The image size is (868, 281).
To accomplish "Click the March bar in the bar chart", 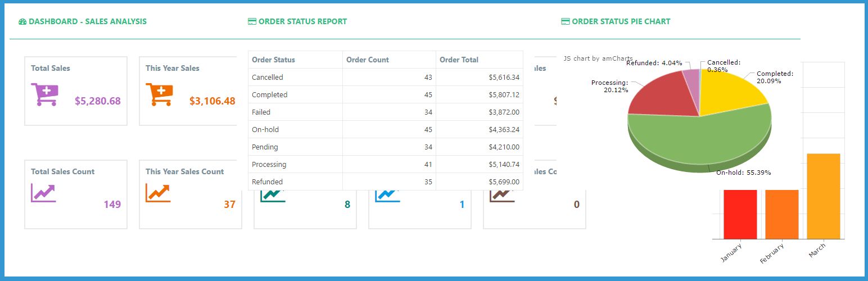I will tap(823, 196).
